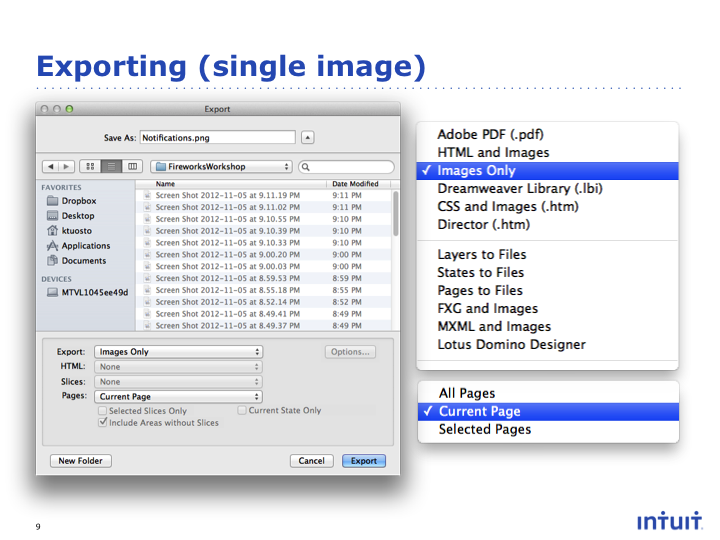This screenshot has width=720, height=540.
Task: Select Screen Shot at 9.10.39 PM
Action: 264,231
